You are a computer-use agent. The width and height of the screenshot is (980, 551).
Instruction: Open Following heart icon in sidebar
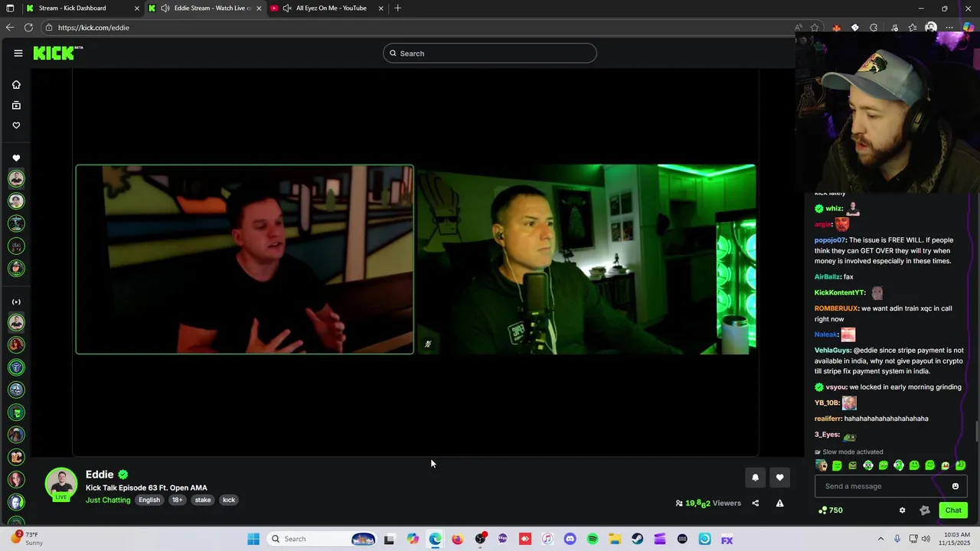[16, 126]
